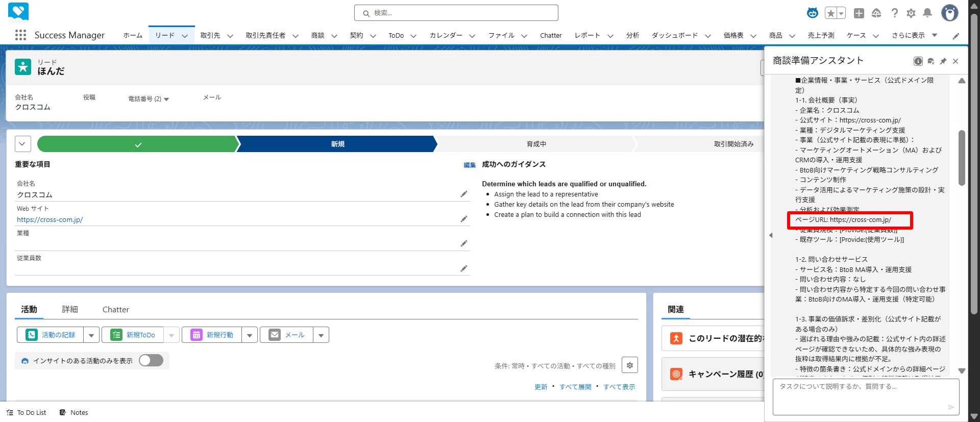Open Salesforce Help question mark
The image size is (980, 422).
point(894,13)
